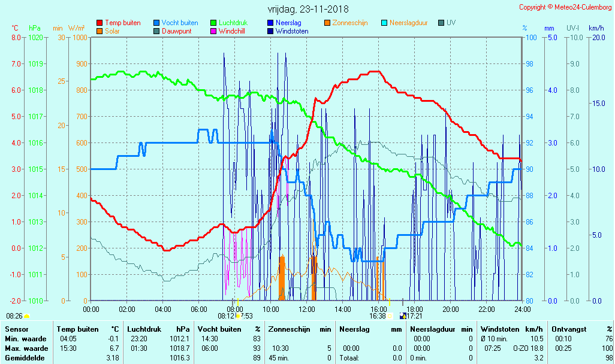Viewport: 615px width, 364px height.
Task: Click the UV legend label
Action: tap(451, 23)
